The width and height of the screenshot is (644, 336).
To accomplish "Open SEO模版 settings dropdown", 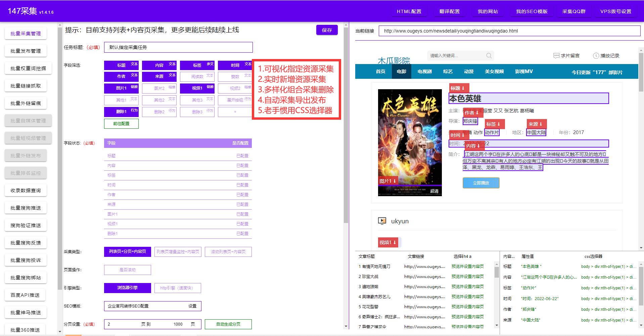I will pos(153,306).
